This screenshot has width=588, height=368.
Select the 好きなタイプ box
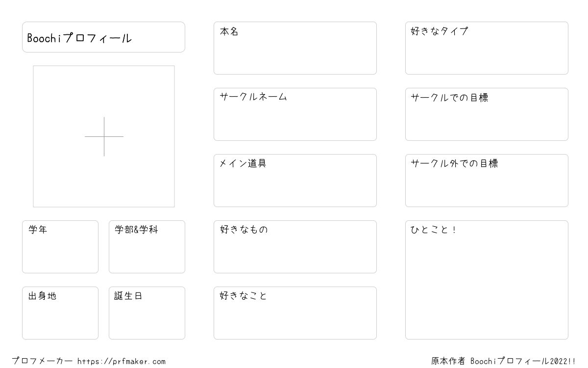point(487,48)
